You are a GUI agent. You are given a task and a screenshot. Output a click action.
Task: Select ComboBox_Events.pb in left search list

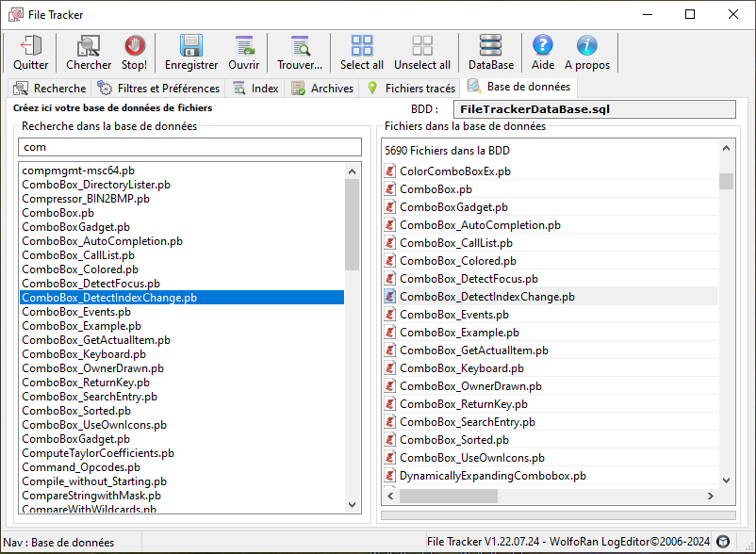(69, 312)
